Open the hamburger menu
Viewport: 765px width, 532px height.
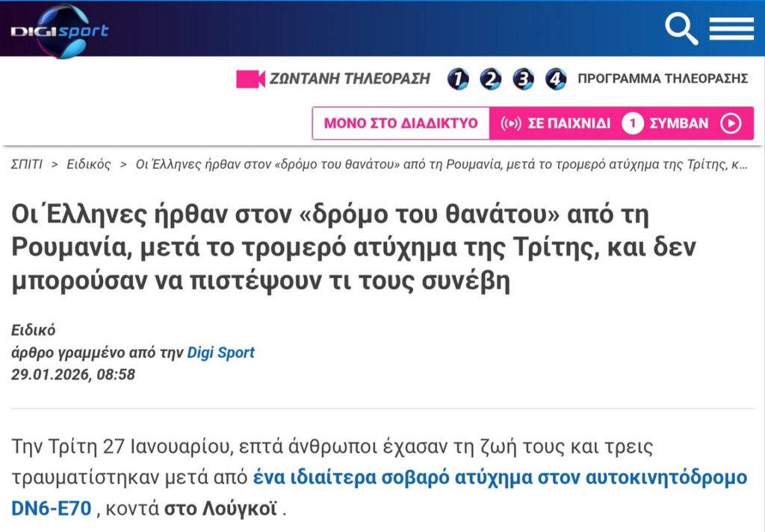click(731, 29)
